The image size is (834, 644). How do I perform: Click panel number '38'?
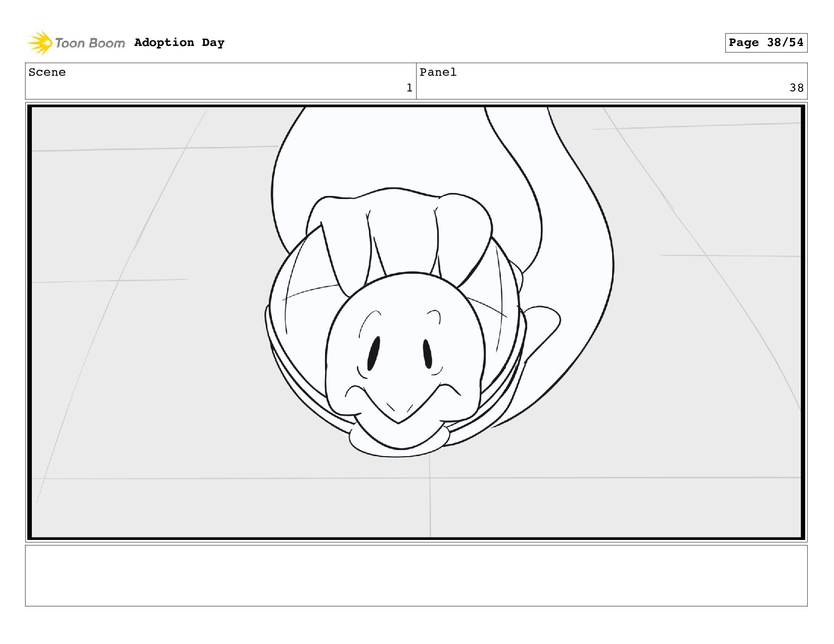click(x=797, y=88)
